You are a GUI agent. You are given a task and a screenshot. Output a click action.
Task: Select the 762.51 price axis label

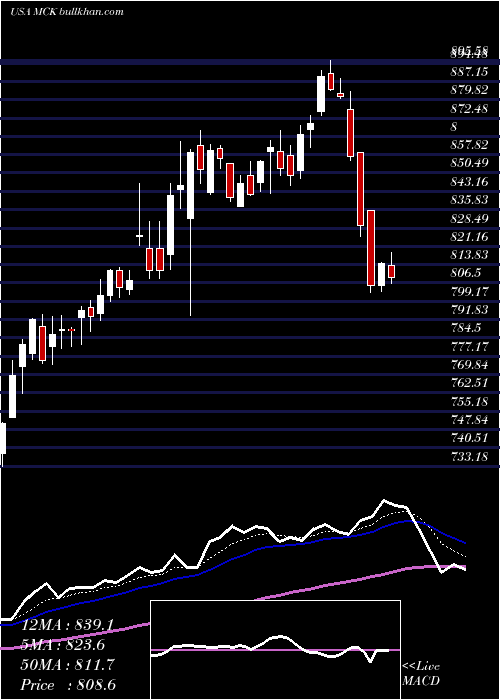pos(469,383)
